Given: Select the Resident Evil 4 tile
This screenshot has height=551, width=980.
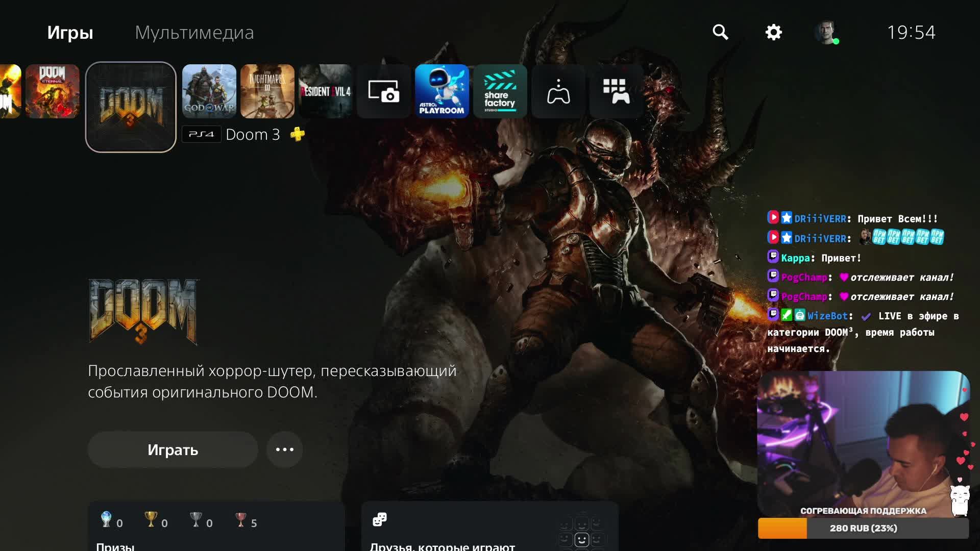Looking at the screenshot, I should pos(326,91).
